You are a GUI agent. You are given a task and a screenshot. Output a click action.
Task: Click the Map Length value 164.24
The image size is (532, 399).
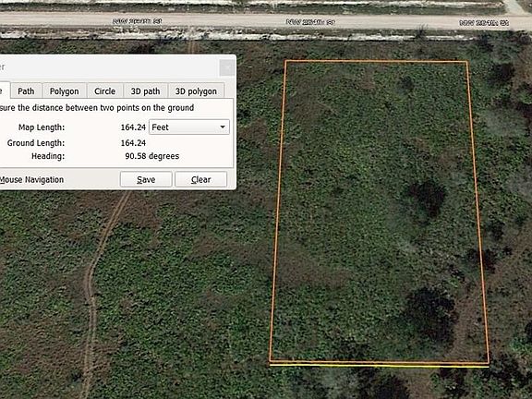tap(133, 127)
